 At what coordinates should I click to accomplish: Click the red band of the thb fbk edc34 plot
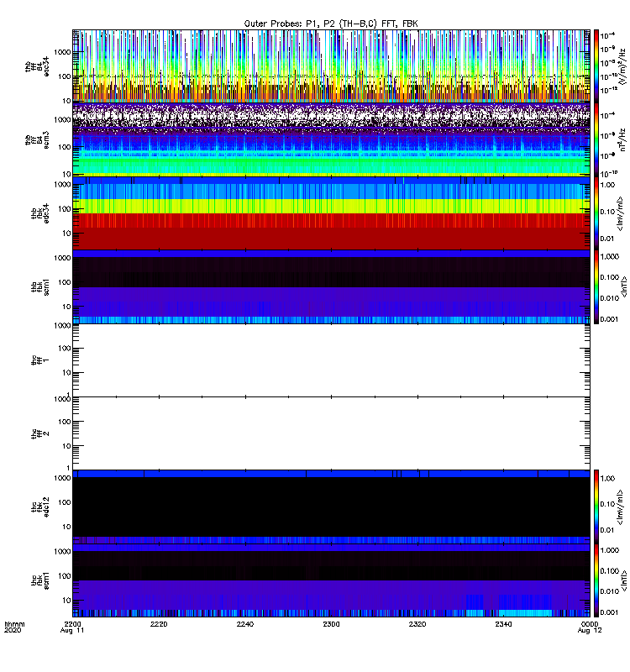tap(331, 232)
